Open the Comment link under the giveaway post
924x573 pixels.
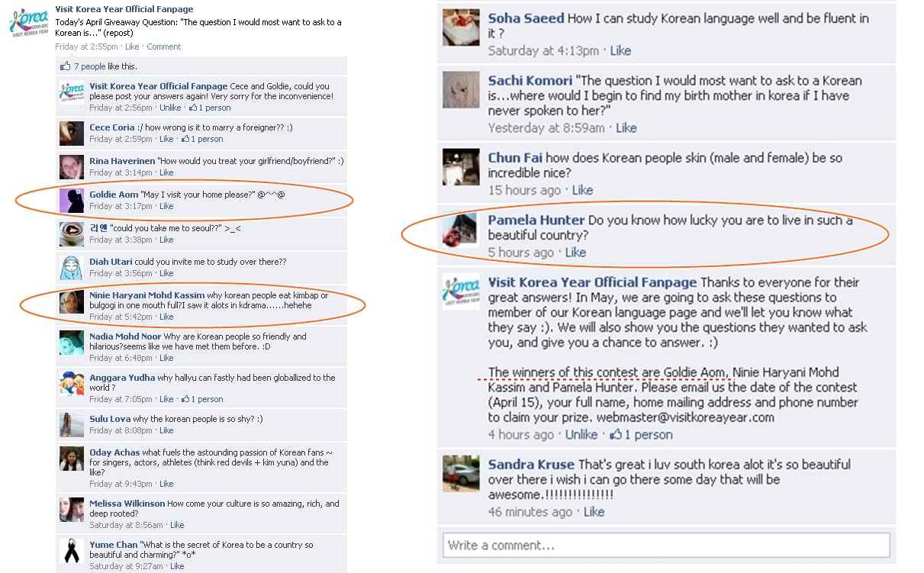pos(164,47)
